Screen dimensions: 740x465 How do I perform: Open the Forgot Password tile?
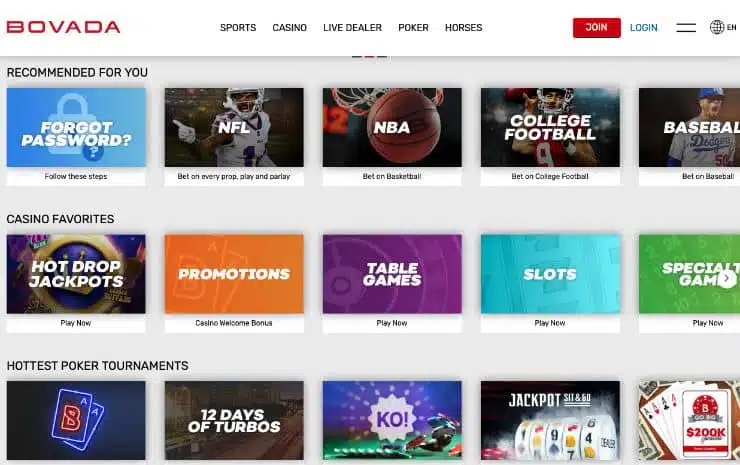[x=76, y=128]
